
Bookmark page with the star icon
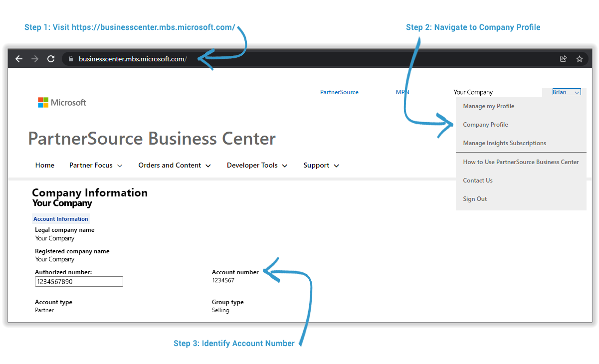(579, 59)
